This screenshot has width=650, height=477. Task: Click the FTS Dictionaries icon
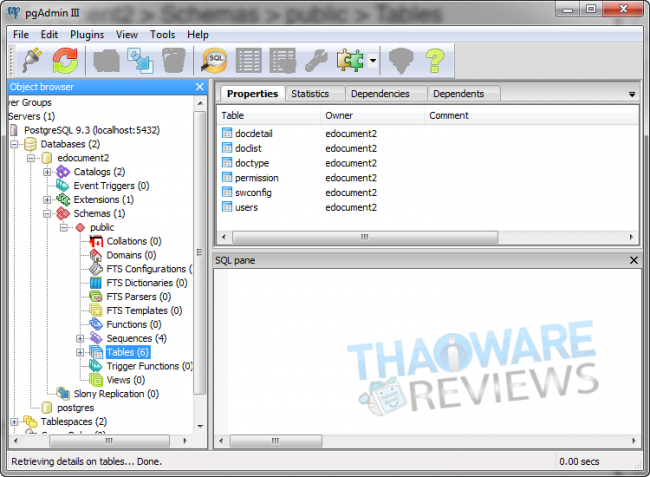click(96, 283)
